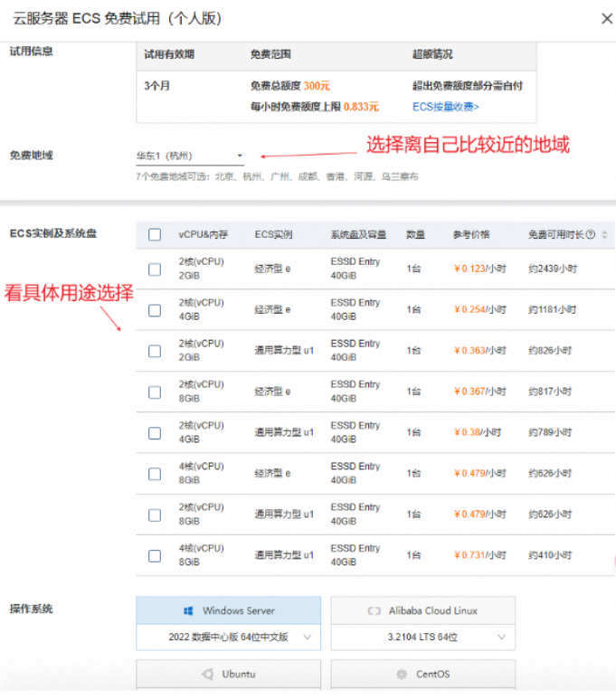Screen dimensions: 616x699
Task: Check the 2核 2GiB 通用算力型 u1 row at ¥0.363/小时
Action: pos(155,351)
